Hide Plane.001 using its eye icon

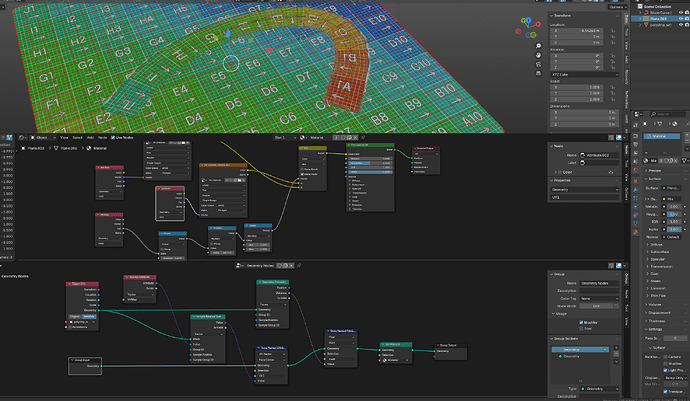click(x=681, y=18)
